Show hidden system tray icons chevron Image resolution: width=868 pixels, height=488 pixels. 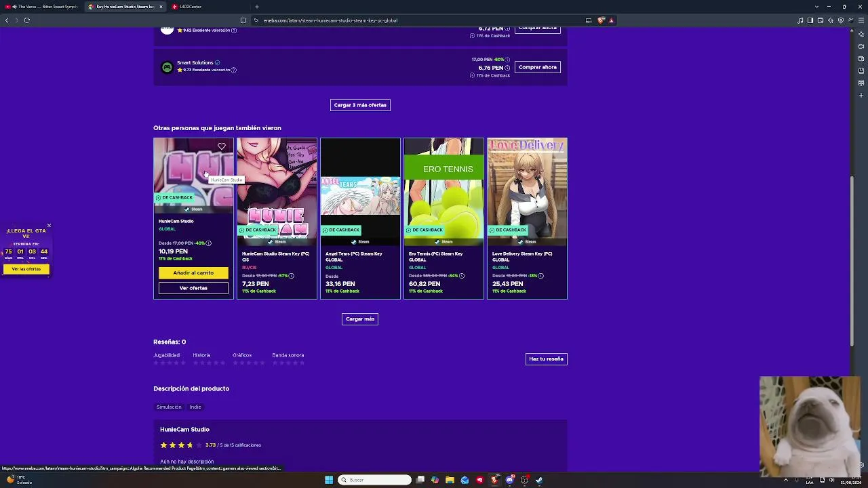(x=786, y=480)
